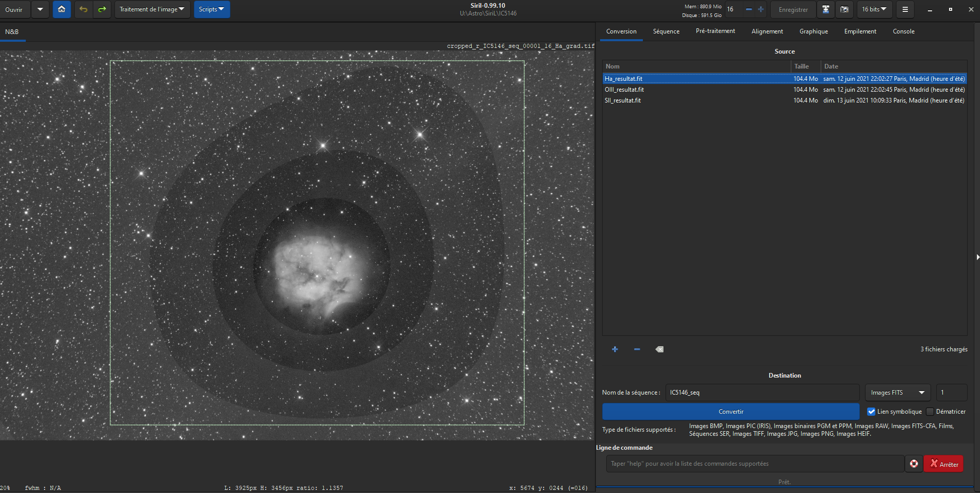
Task: Add files with the plus icon under Source
Action: pos(614,349)
